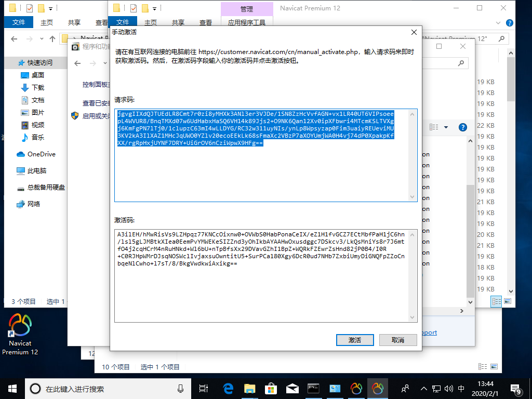Viewport: 532px width, 399px height.
Task: Click 控制面板主页 link in control panel
Action: pos(96,85)
